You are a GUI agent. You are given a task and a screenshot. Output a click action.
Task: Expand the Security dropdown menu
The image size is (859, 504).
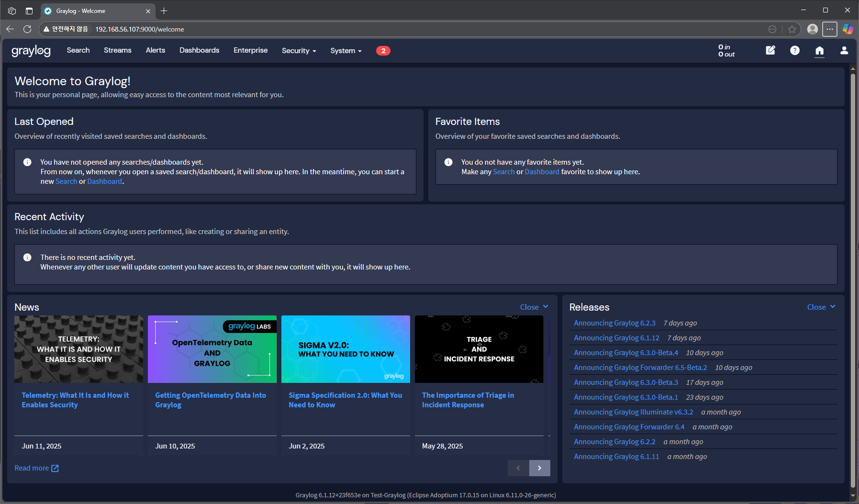point(299,51)
